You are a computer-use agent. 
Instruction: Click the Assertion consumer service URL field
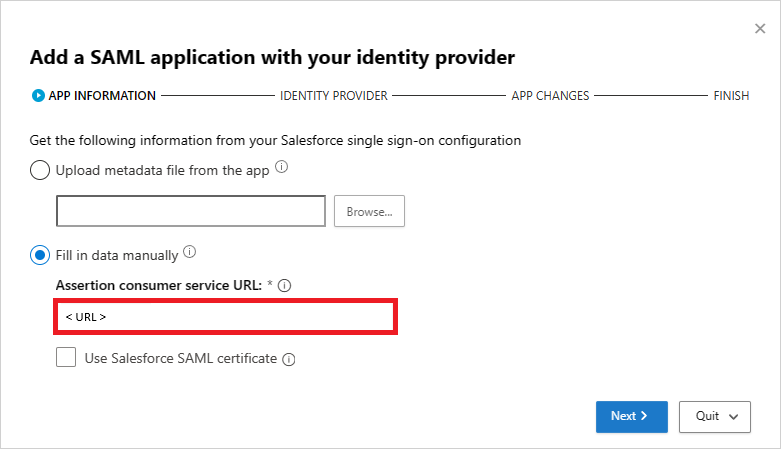[227, 317]
